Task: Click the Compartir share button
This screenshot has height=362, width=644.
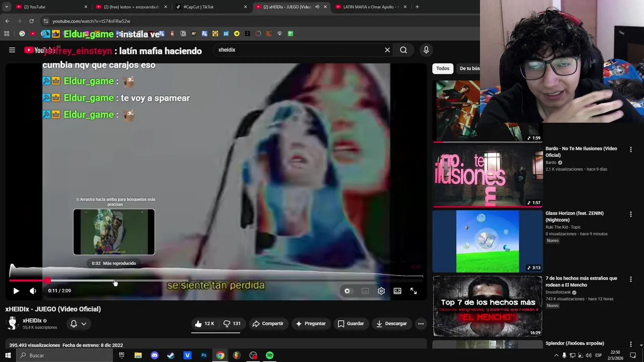Action: point(268,324)
